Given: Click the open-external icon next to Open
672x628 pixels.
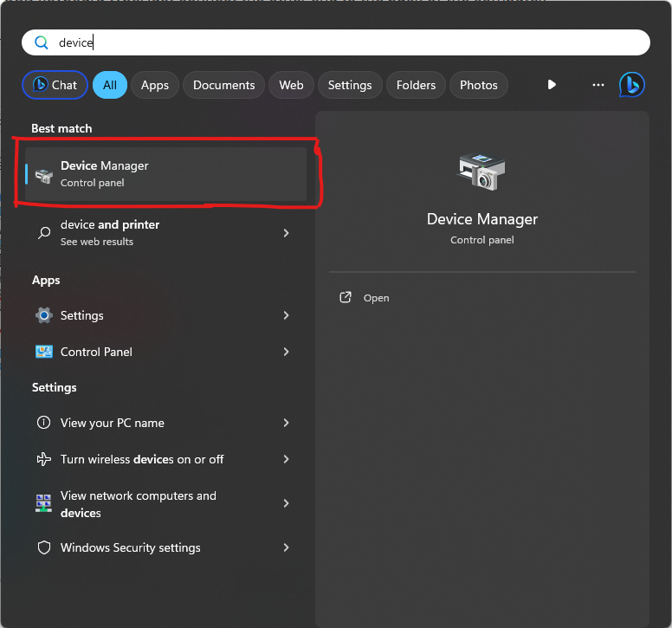Looking at the screenshot, I should click(346, 297).
